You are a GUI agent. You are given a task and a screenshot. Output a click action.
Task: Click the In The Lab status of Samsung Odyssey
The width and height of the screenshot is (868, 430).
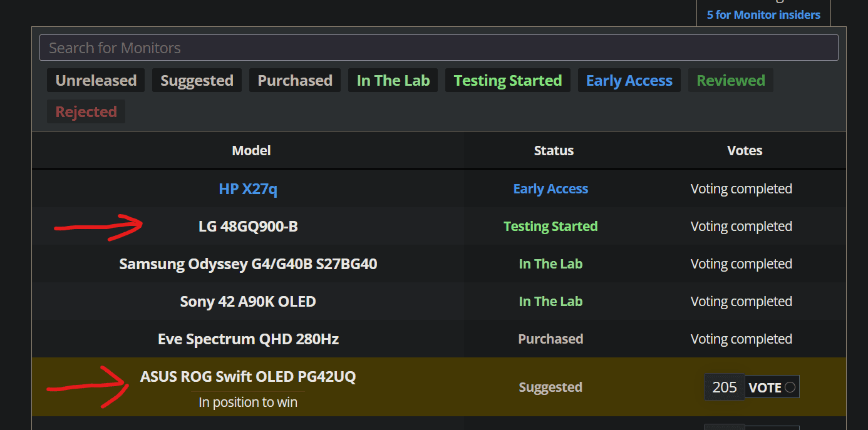pos(550,264)
